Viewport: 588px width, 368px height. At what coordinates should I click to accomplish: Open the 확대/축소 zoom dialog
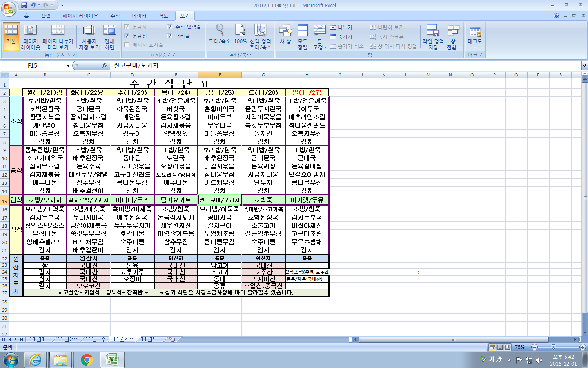point(220,34)
